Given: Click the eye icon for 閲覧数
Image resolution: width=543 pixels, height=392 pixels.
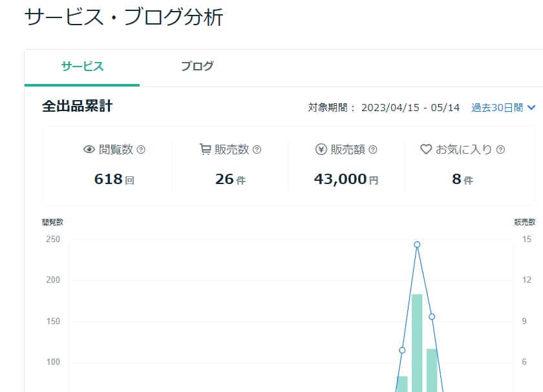Looking at the screenshot, I should pyautogui.click(x=89, y=149).
